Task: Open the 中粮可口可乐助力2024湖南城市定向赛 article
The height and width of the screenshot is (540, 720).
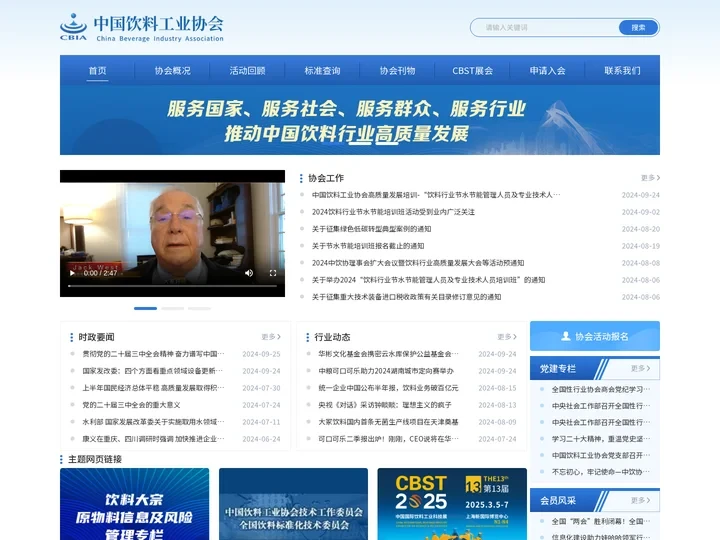Action: pos(386,371)
